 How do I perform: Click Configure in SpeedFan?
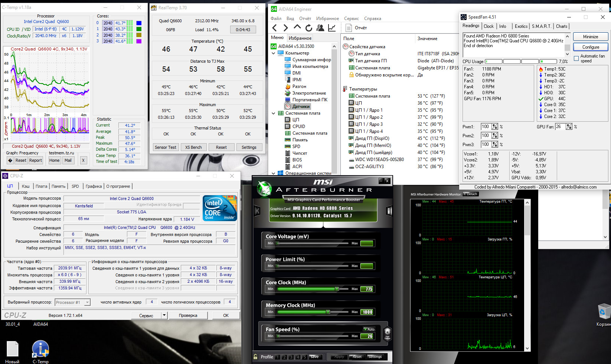click(591, 47)
